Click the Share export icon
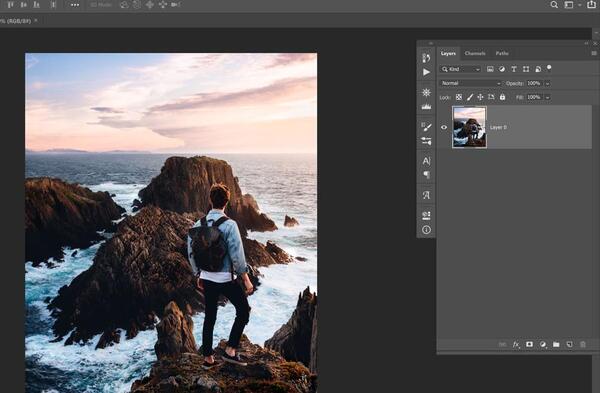 [x=592, y=4]
